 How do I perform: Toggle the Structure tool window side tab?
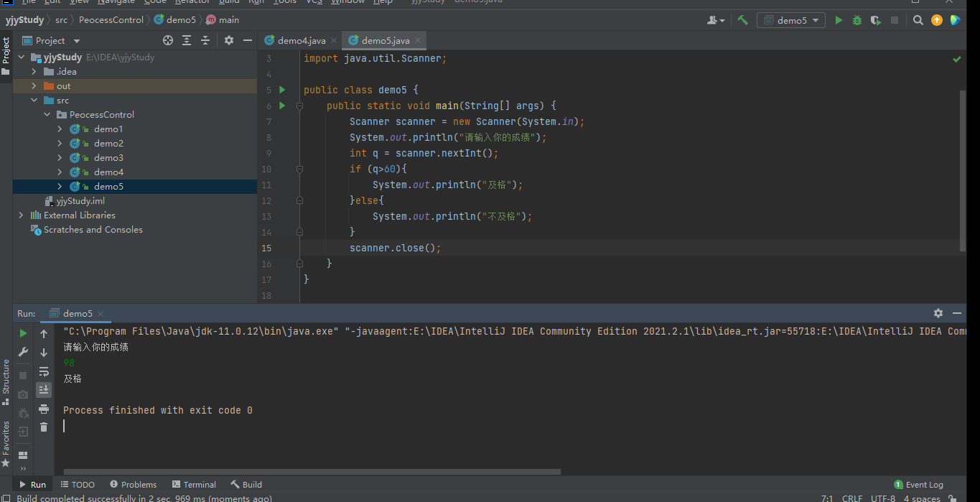[6, 382]
